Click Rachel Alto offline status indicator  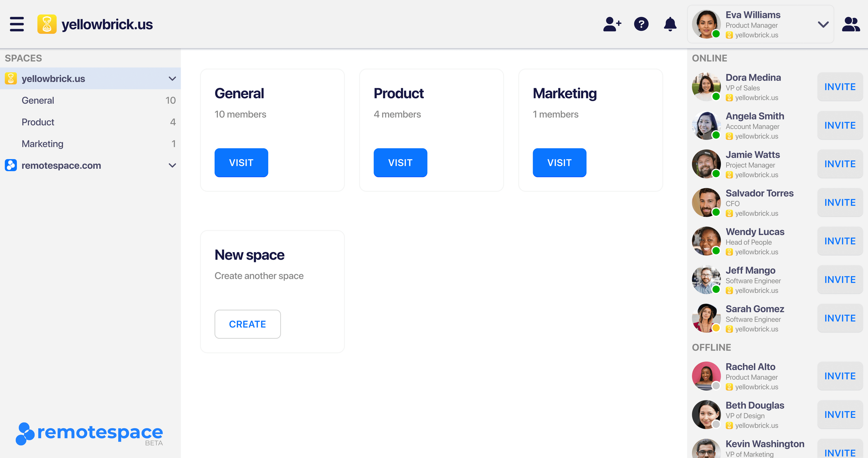tap(716, 385)
